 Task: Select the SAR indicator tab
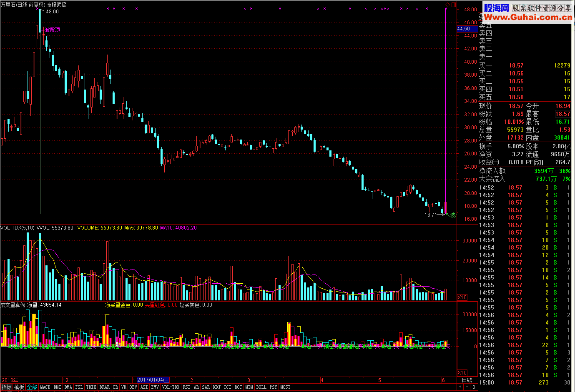click(x=206, y=387)
